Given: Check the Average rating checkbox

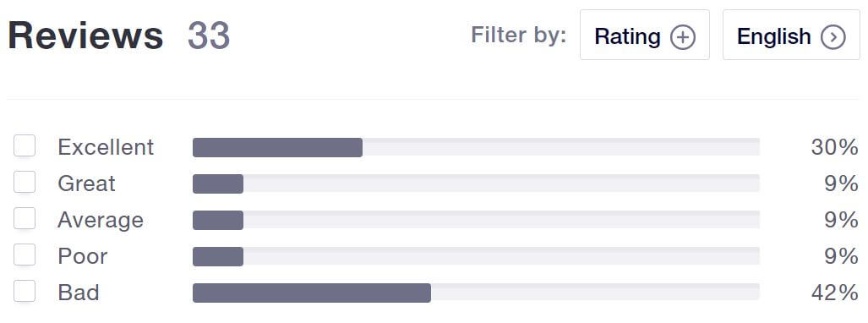Looking at the screenshot, I should [25, 219].
